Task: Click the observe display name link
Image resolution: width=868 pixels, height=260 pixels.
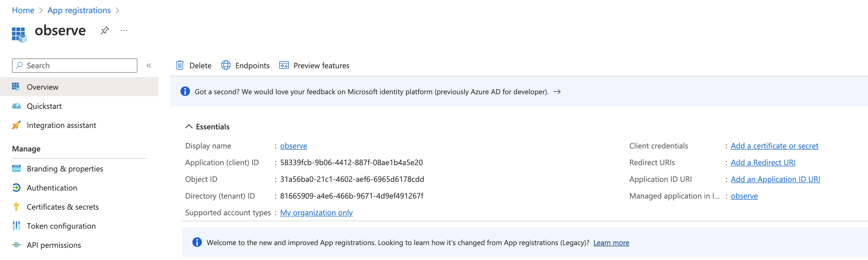Action: (294, 146)
